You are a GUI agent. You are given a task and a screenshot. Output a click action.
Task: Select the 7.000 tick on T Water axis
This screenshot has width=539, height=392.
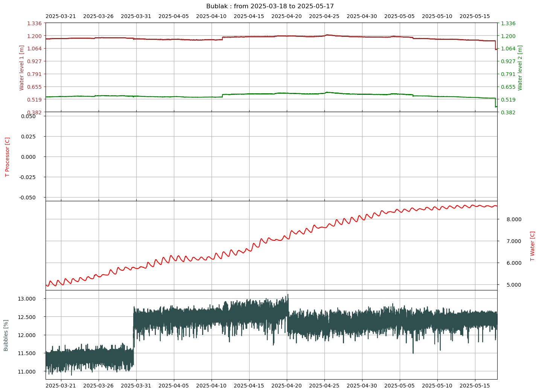514,241
